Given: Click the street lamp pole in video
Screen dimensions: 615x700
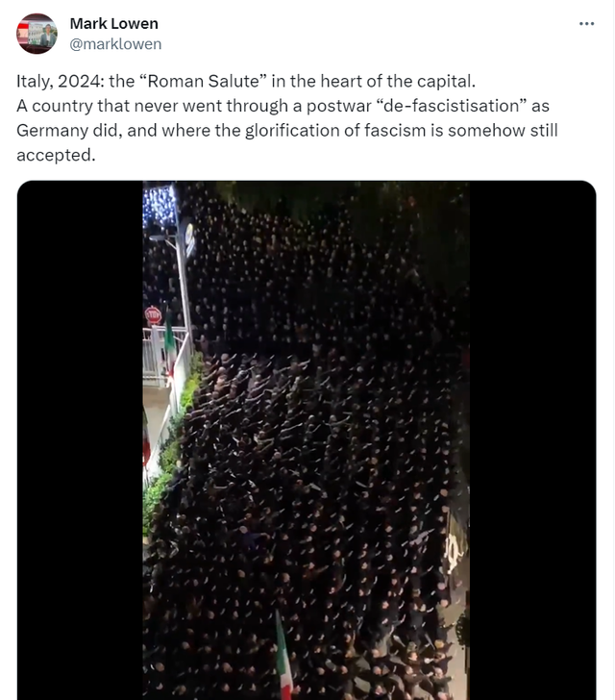Looking at the screenshot, I should [x=184, y=286].
